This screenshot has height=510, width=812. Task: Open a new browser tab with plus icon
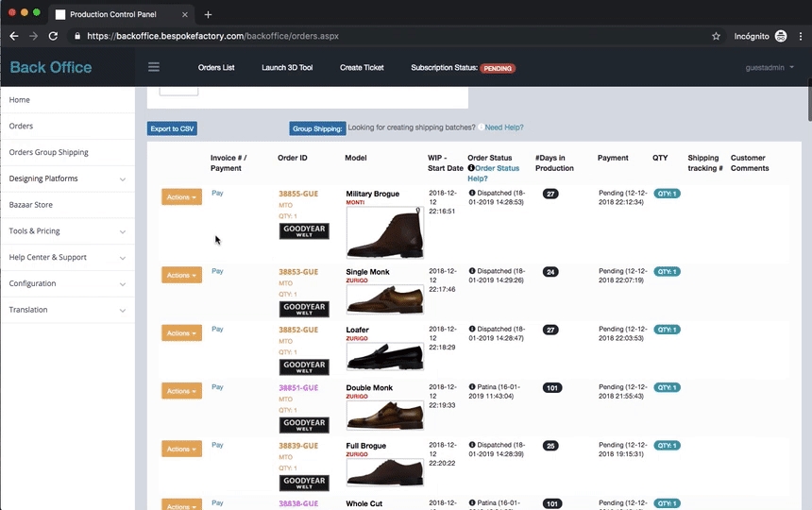(x=208, y=14)
